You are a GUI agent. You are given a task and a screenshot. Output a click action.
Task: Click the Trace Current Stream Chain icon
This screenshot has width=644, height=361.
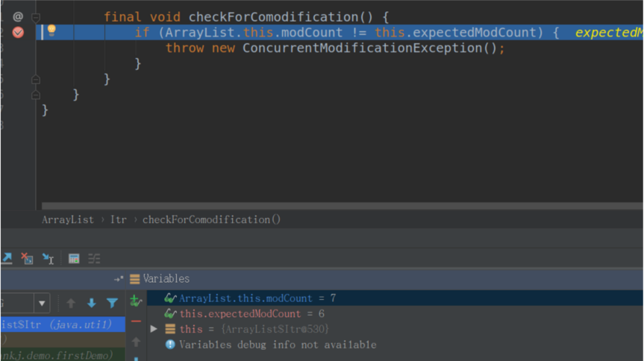94,259
